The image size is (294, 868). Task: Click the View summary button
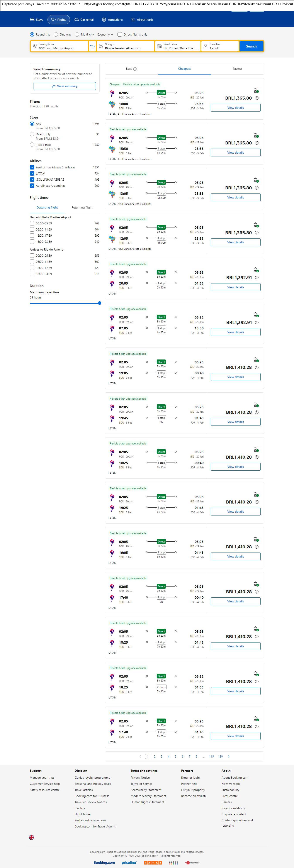pyautogui.click(x=64, y=86)
